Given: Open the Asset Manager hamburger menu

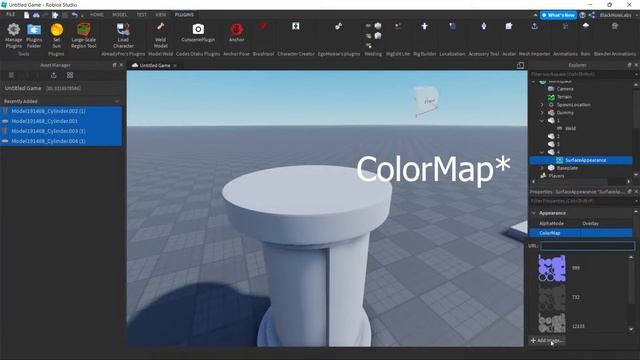Looking at the screenshot, I should [x=11, y=75].
